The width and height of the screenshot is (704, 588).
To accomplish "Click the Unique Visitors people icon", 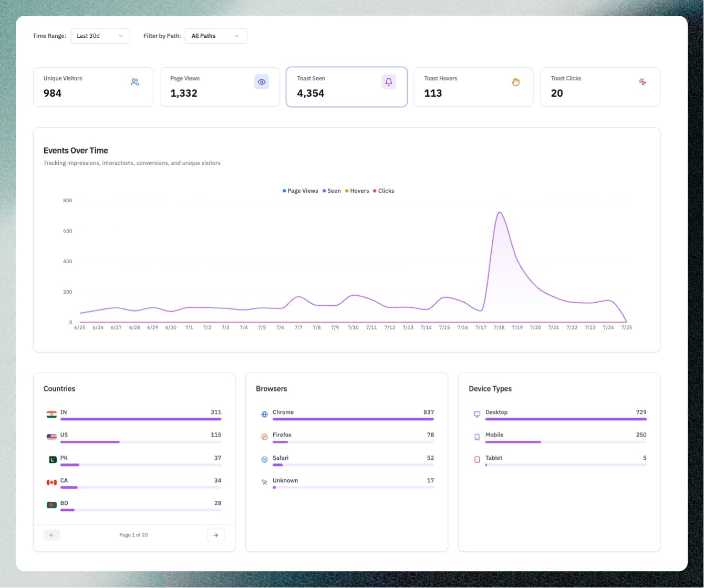I will 135,82.
